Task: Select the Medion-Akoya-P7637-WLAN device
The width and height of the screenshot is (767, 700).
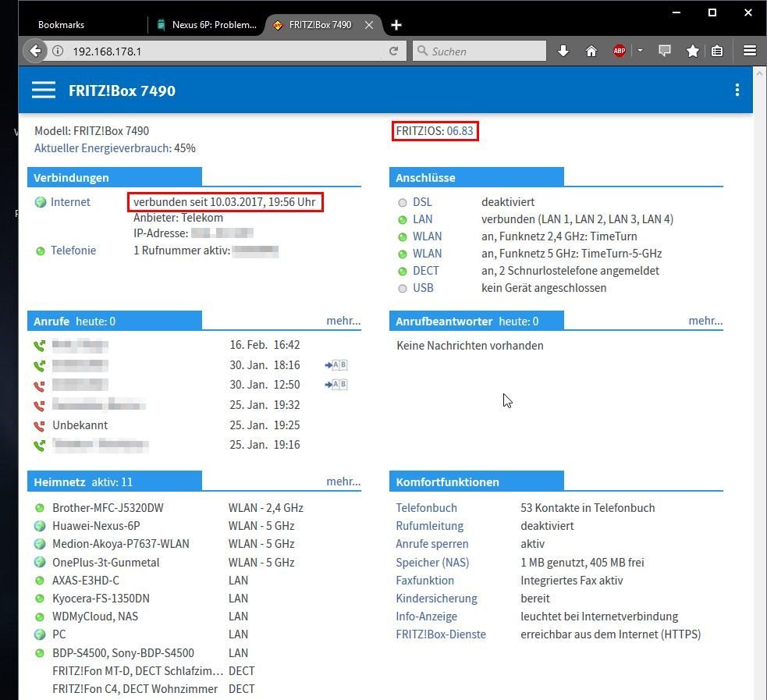Action: pyautogui.click(x=121, y=544)
